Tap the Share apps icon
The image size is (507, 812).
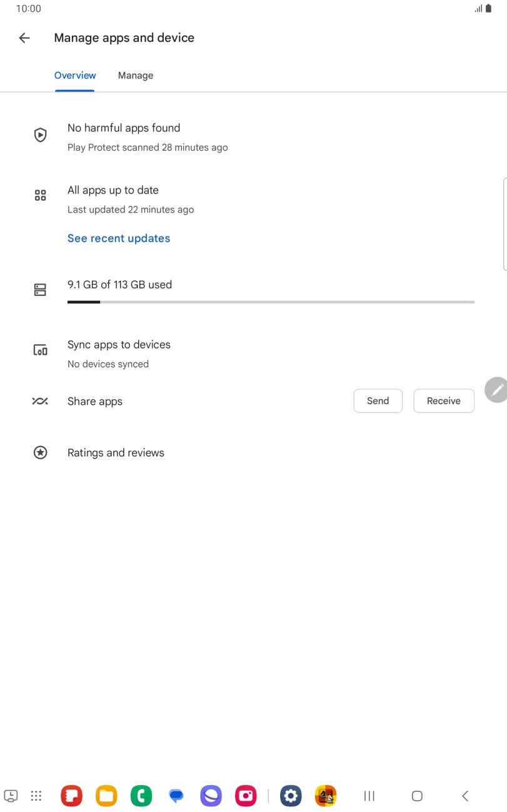pyautogui.click(x=41, y=401)
